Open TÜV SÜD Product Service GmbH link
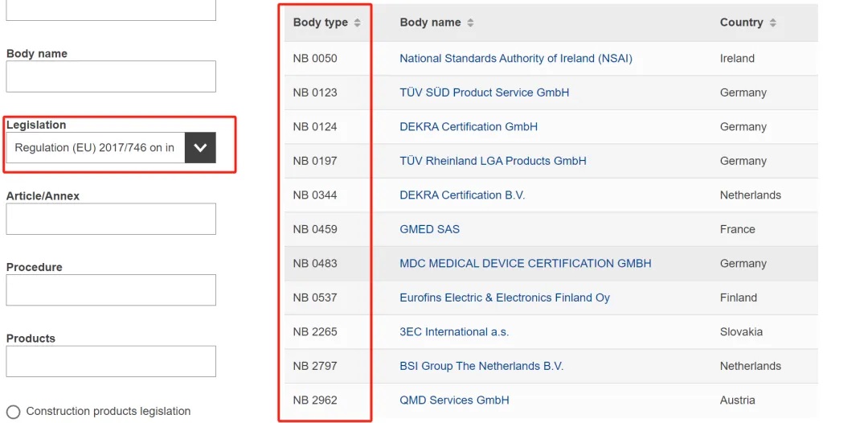The height and width of the screenshot is (423, 868). coord(485,92)
